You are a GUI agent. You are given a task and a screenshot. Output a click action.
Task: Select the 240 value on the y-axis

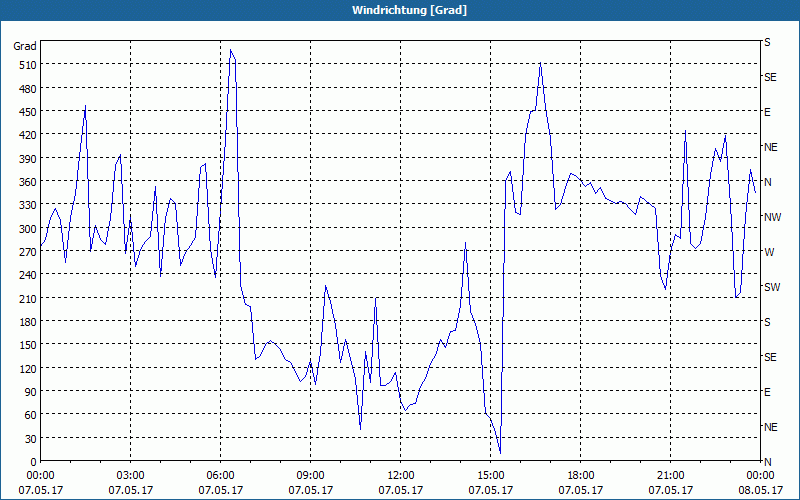27,275
